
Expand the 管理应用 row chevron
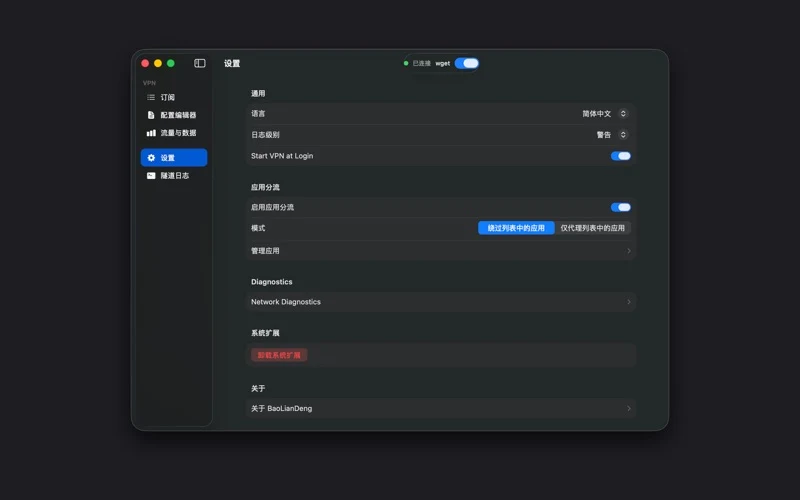click(629, 251)
